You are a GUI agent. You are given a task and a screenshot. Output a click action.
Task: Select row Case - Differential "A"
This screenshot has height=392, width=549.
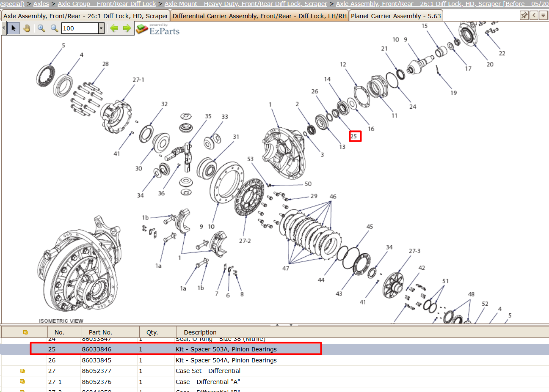274,382
